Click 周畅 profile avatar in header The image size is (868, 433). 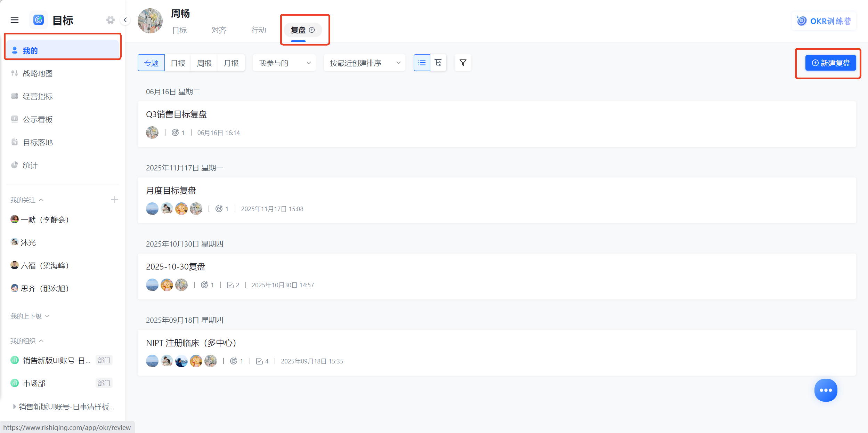pos(150,21)
